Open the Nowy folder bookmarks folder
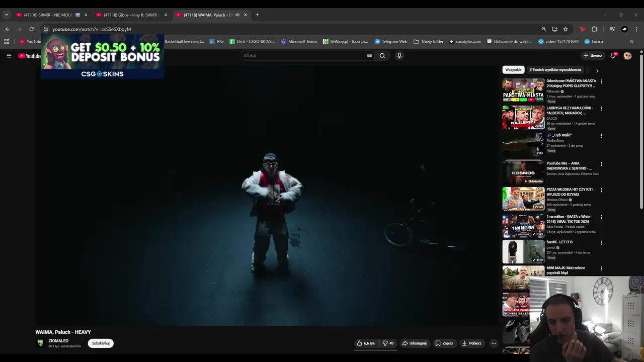Image resolution: width=644 pixels, height=362 pixels. pos(428,41)
